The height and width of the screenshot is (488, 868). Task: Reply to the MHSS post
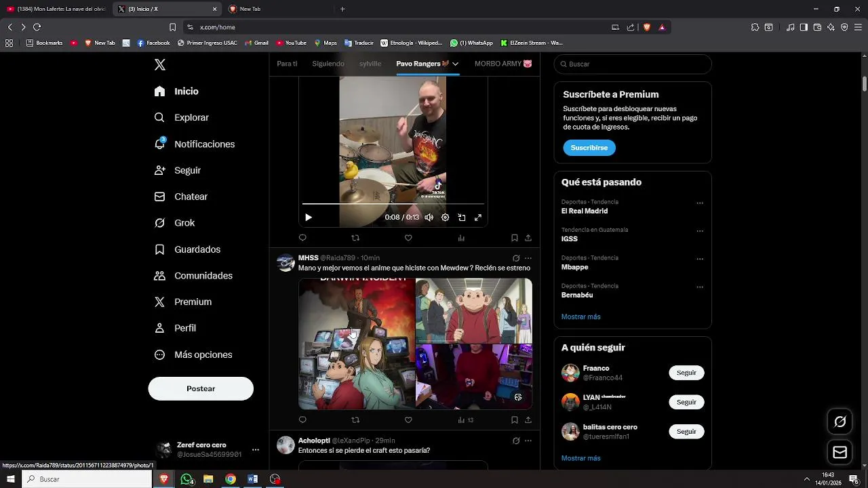pyautogui.click(x=302, y=420)
